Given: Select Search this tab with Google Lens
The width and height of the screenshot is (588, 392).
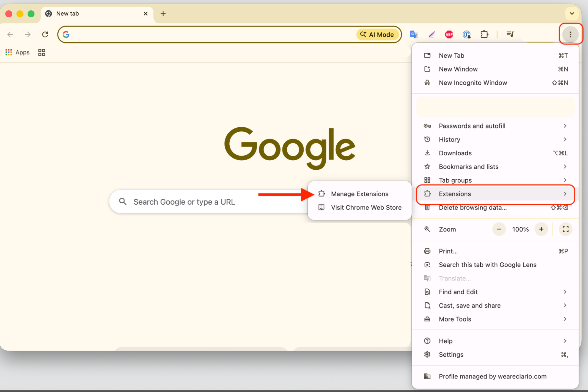Looking at the screenshot, I should (496, 265).
